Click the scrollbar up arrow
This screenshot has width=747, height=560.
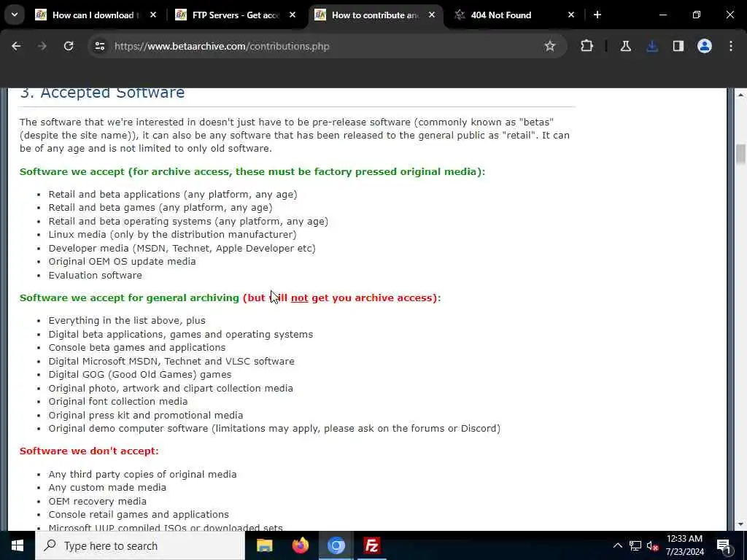click(740, 95)
